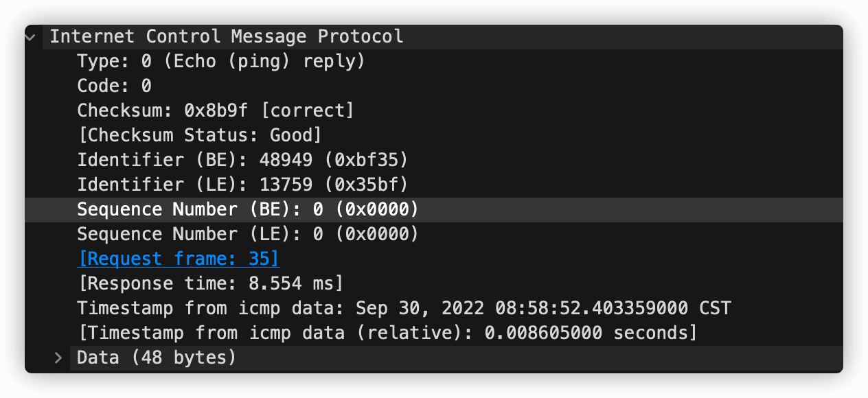Image resolution: width=868 pixels, height=398 pixels.
Task: Click the hex value 0xbf35
Action: click(366, 160)
